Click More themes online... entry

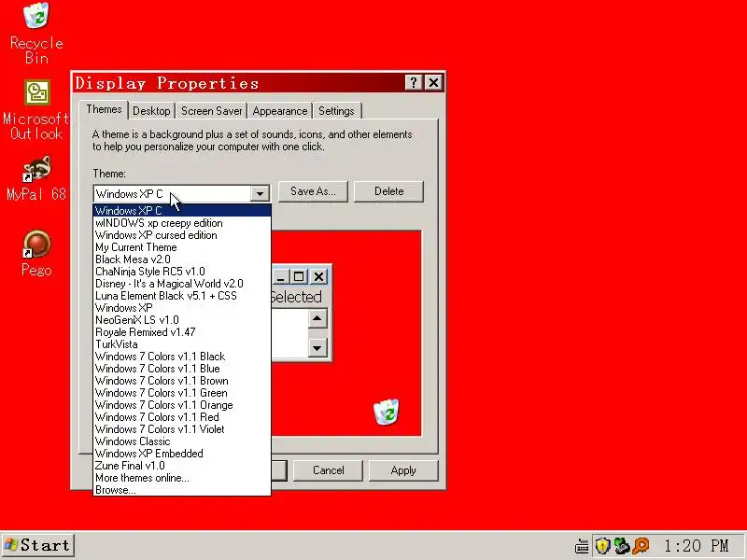tap(182, 478)
